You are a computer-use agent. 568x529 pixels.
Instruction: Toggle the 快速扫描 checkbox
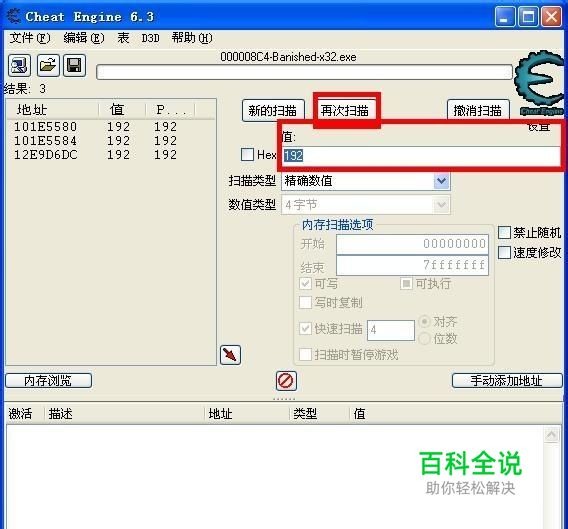305,329
